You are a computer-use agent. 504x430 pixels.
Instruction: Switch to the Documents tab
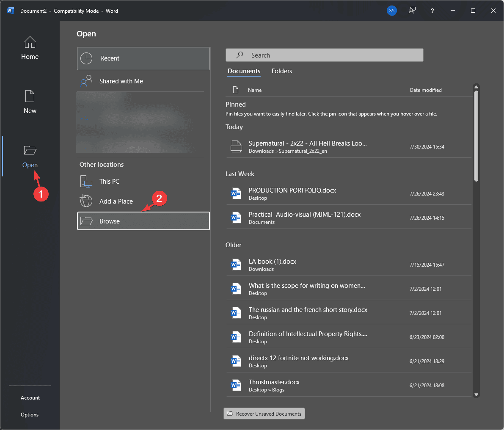(244, 71)
